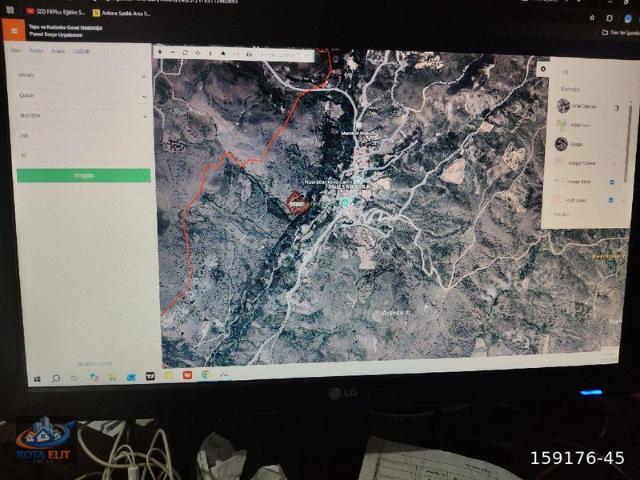Open the Windows Start button
Image resolution: width=640 pixels, height=480 pixels.
click(x=37, y=380)
